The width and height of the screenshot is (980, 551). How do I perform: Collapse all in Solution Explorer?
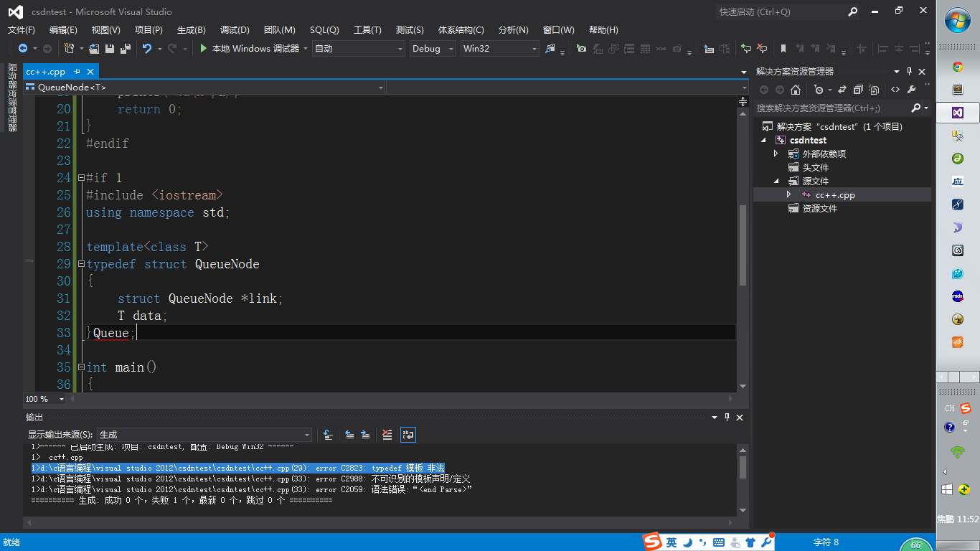pos(858,90)
